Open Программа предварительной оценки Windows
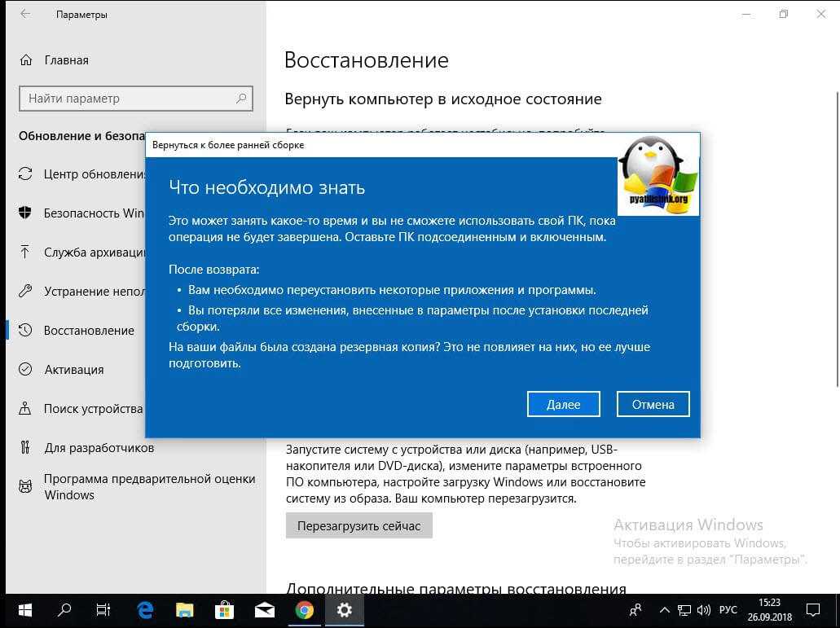This screenshot has width=840, height=628. [149, 486]
